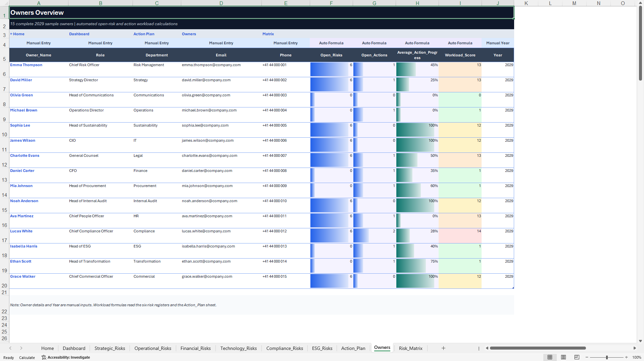Viewport: 644px width, 361px height.
Task: Click the horizontal scrollbar thumb
Action: [538, 348]
